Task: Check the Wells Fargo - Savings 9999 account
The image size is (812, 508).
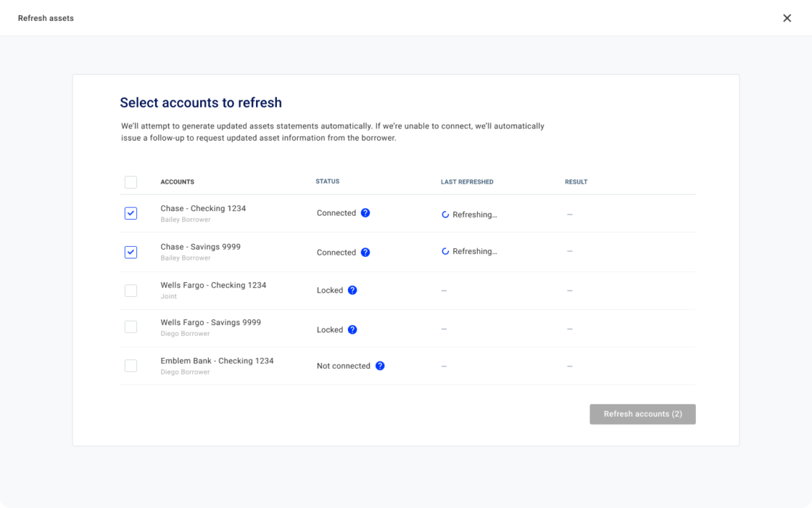Action: 130,327
